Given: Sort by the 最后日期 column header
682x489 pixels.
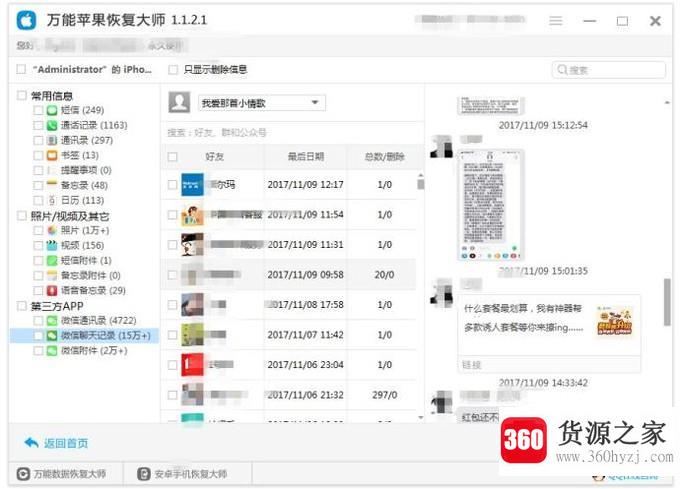Looking at the screenshot, I should pos(306,157).
